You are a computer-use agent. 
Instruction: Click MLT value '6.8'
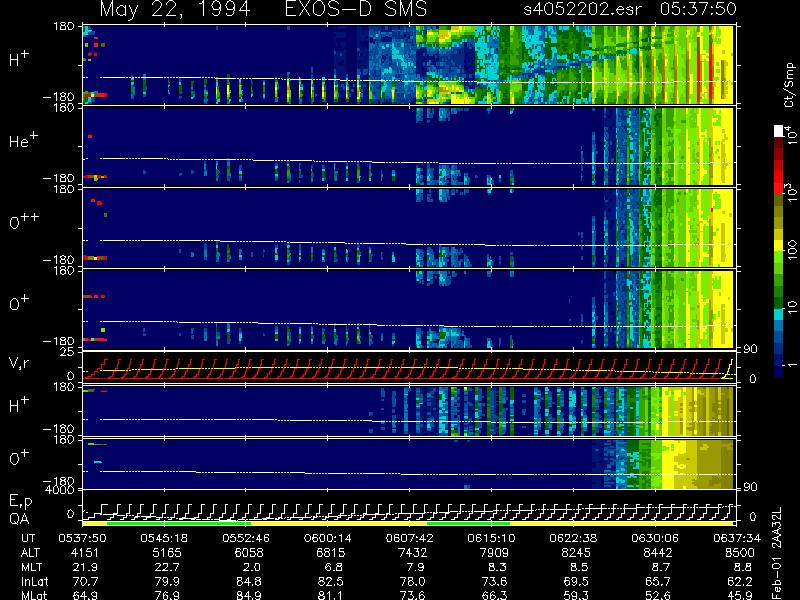tap(336, 567)
